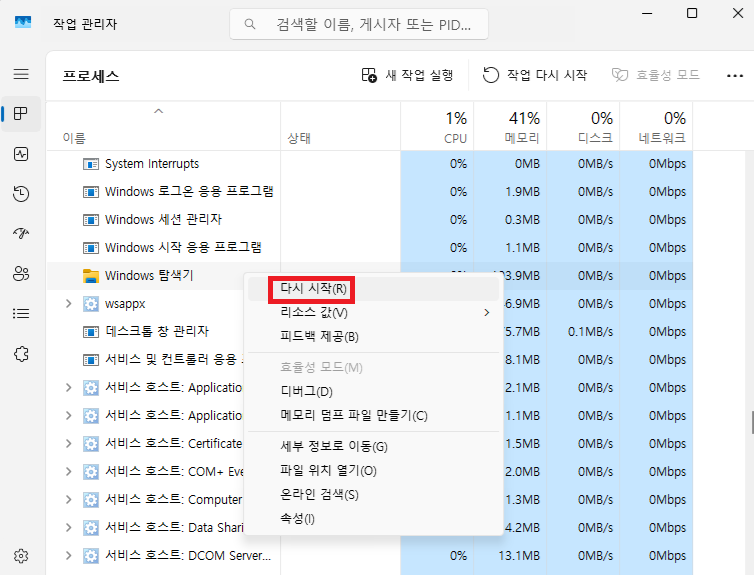Click 새 작업 실행 button
The height and width of the screenshot is (575, 754).
pos(407,75)
